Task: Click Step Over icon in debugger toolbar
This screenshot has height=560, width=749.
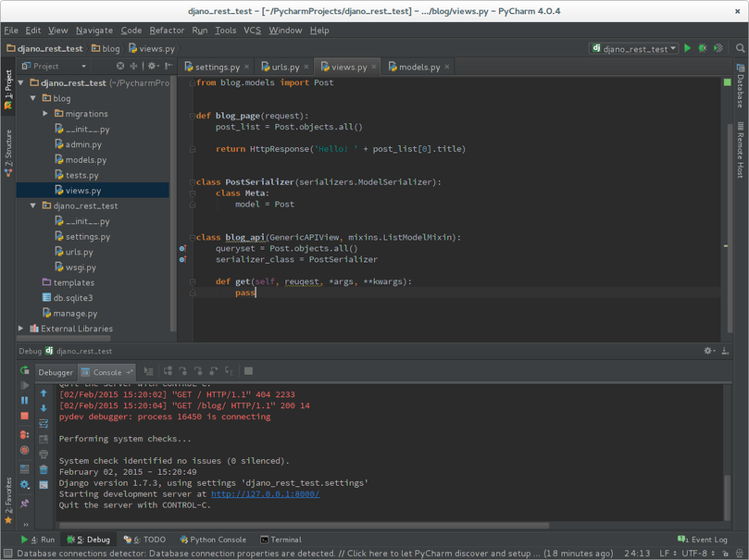Action: [168, 371]
